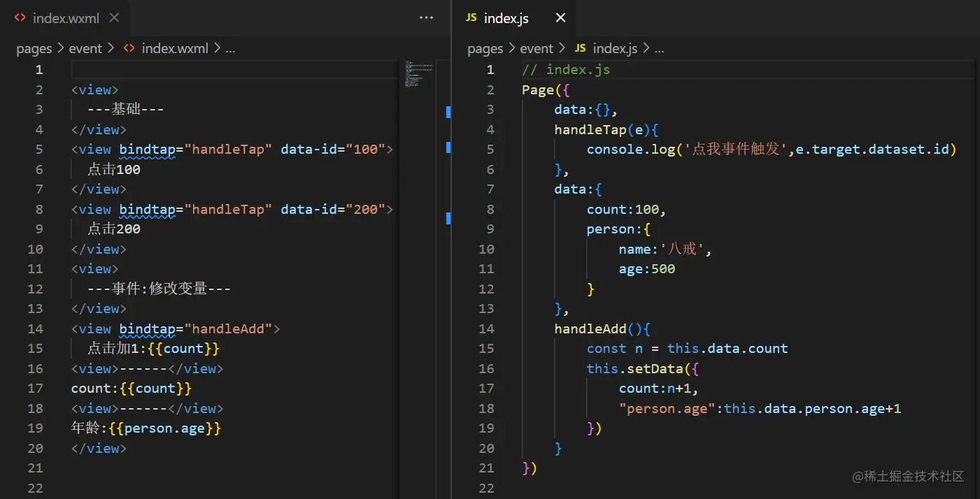Click line number 4 in index.js

(x=490, y=129)
